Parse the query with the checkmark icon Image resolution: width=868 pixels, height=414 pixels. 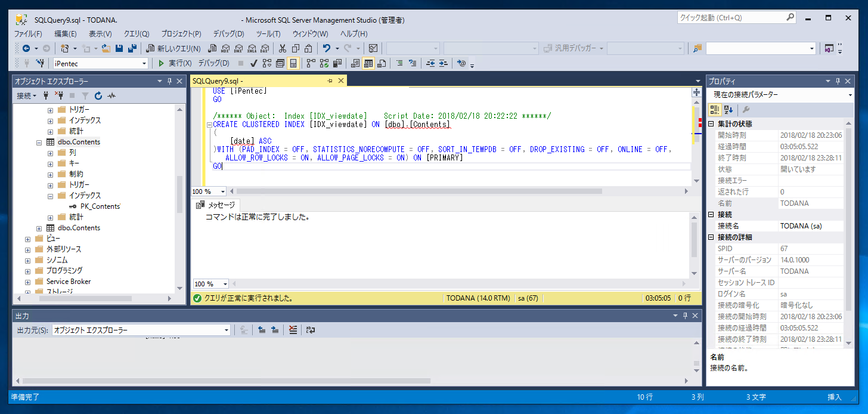coord(253,63)
